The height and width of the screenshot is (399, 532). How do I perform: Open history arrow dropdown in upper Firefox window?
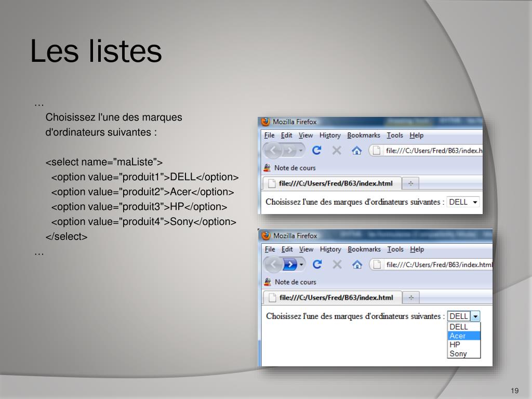click(x=301, y=150)
